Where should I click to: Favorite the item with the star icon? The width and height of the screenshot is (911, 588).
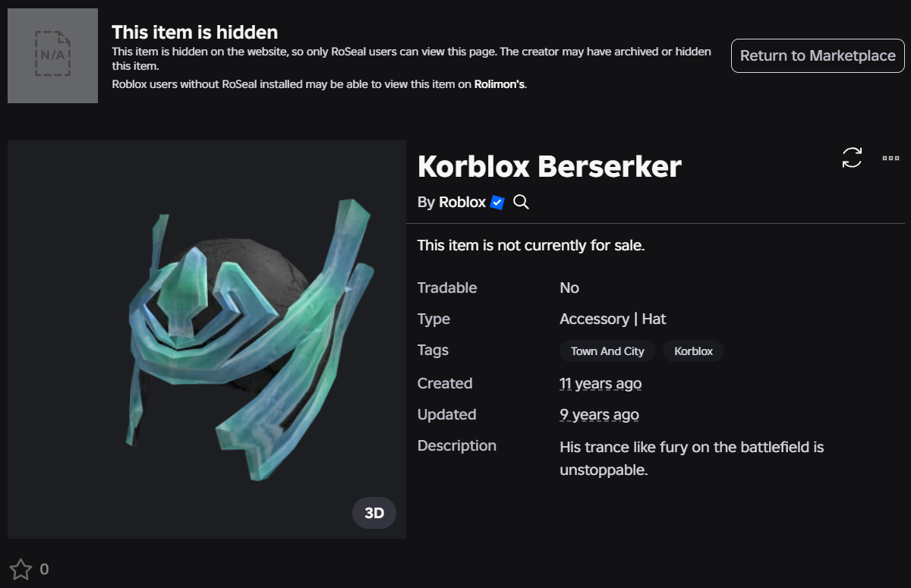tap(20, 569)
